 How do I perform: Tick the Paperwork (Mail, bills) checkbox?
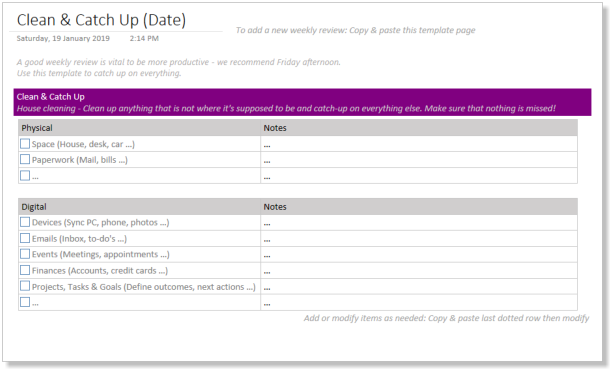coord(25,159)
